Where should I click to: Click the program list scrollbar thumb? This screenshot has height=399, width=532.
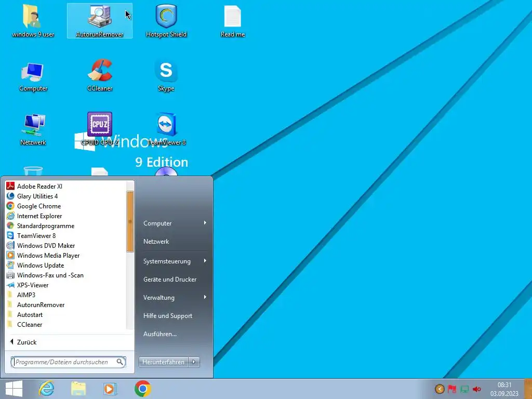130,221
